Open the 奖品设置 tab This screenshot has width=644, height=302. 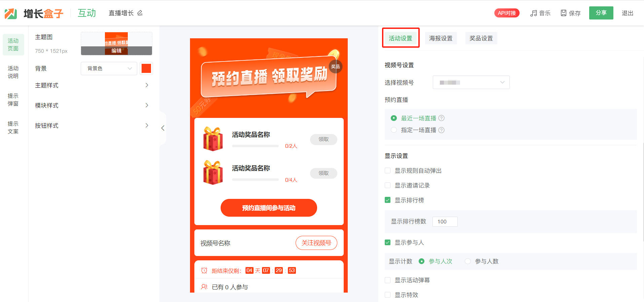pyautogui.click(x=481, y=38)
